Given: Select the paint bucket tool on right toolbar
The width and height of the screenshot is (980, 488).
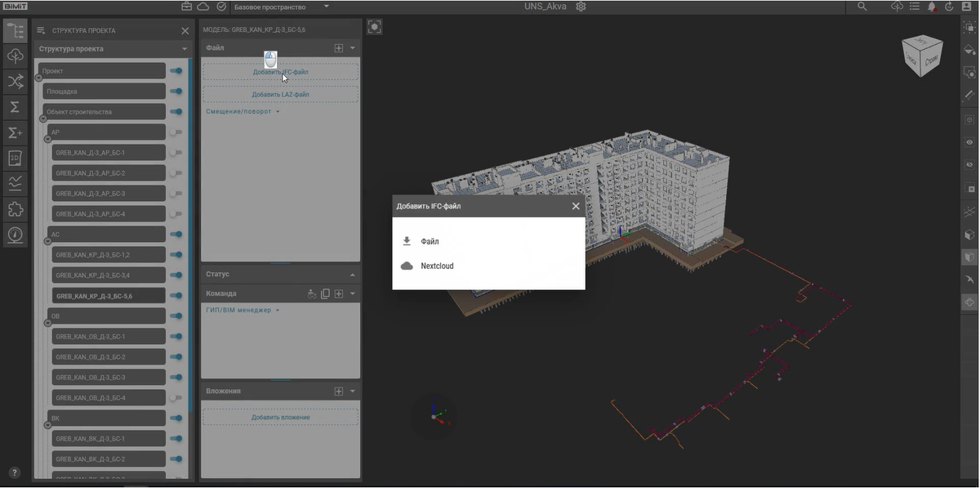Looking at the screenshot, I should [969, 50].
